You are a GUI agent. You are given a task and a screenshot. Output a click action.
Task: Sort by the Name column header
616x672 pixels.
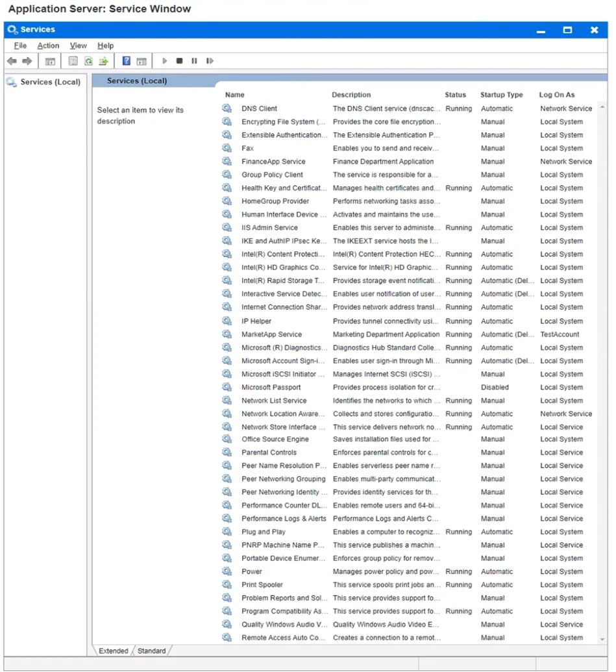click(235, 95)
